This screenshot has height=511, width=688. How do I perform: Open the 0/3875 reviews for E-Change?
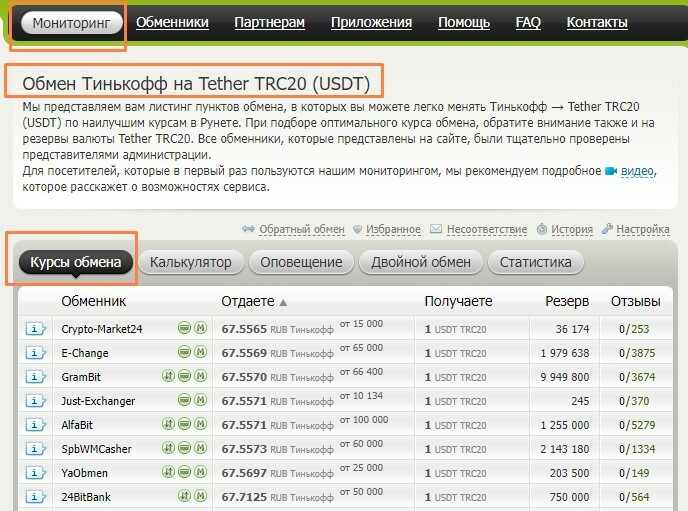click(x=637, y=353)
